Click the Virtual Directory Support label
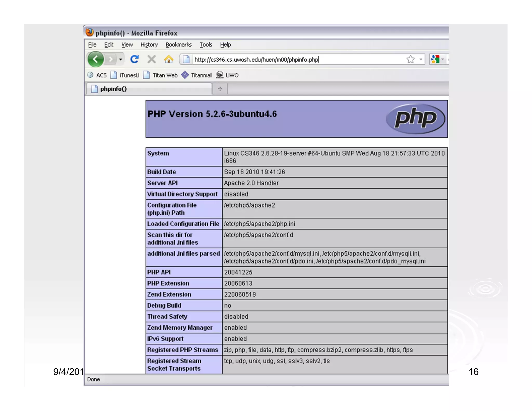This screenshot has width=532, height=411. 182,194
